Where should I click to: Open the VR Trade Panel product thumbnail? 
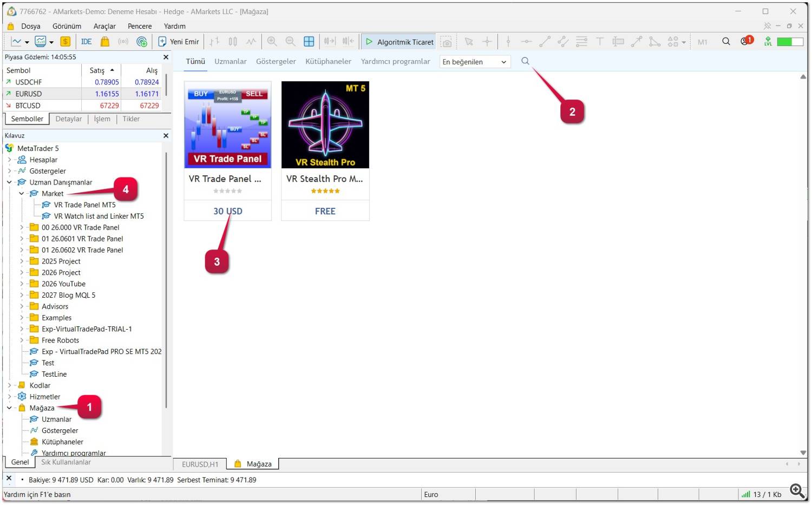228,124
